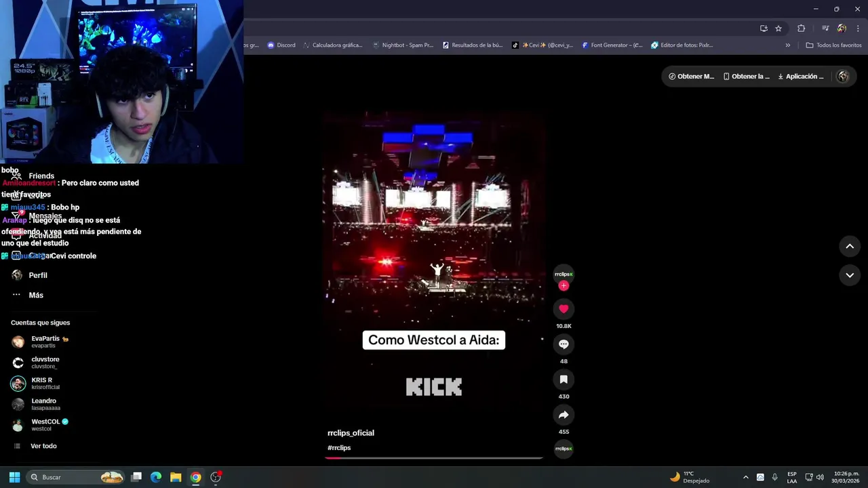Change the ESP LAA keyboard language
This screenshot has width=868, height=488.
tap(792, 477)
